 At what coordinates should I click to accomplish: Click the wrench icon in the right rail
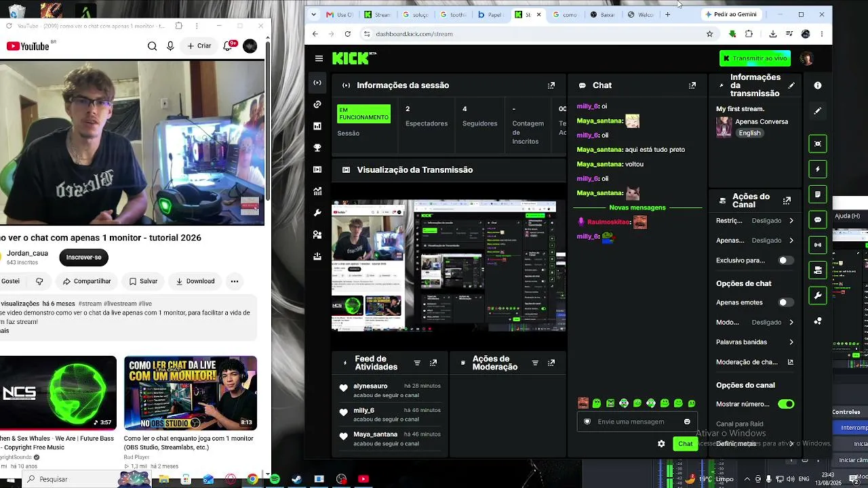818,296
